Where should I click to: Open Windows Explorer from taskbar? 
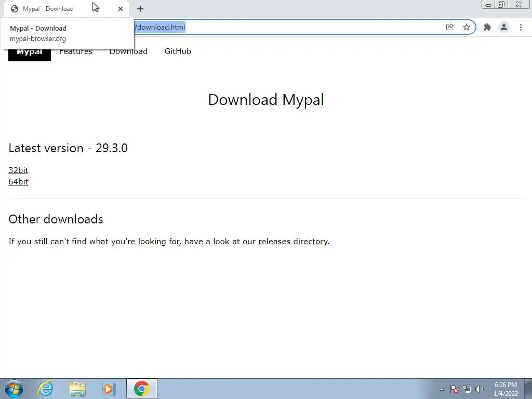77,389
